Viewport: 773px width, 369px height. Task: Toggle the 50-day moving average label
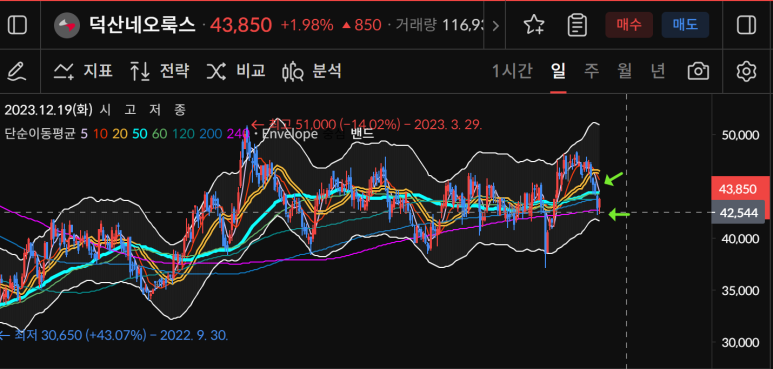[x=140, y=134]
